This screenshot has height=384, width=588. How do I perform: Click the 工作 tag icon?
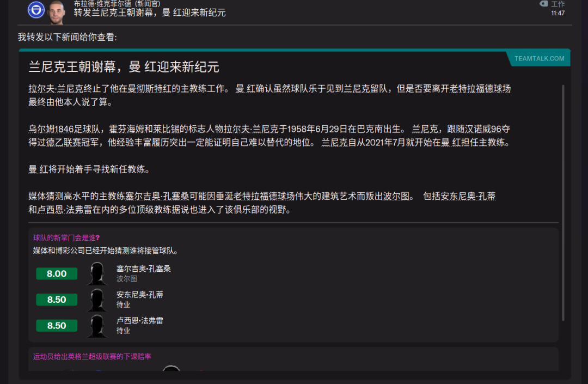pos(544,4)
